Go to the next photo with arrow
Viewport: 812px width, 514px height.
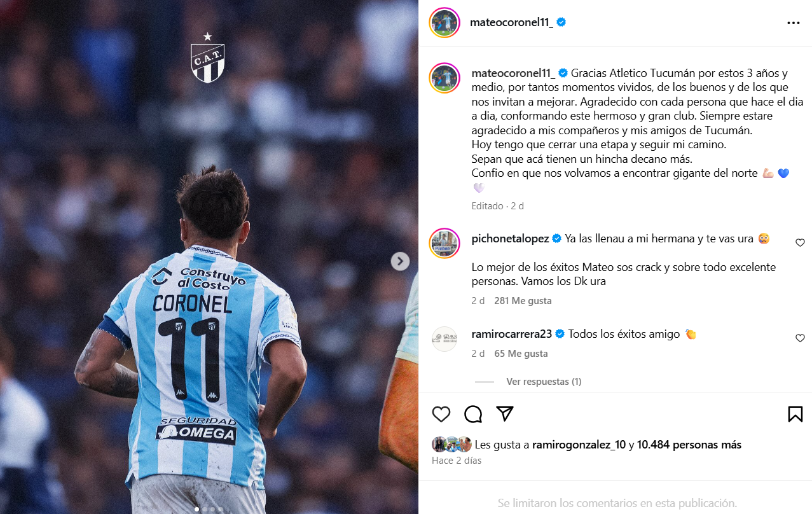(400, 261)
